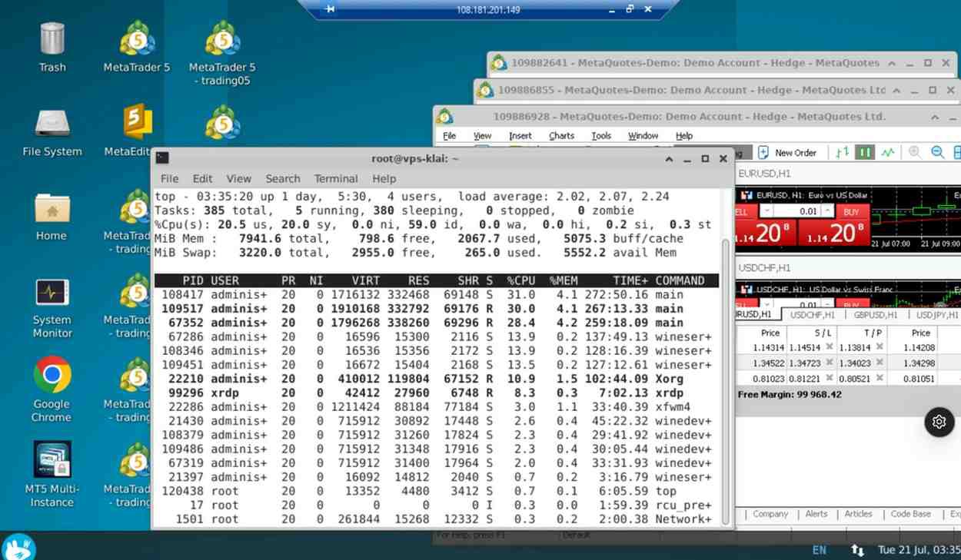Open the terminal View menu

pyautogui.click(x=238, y=178)
